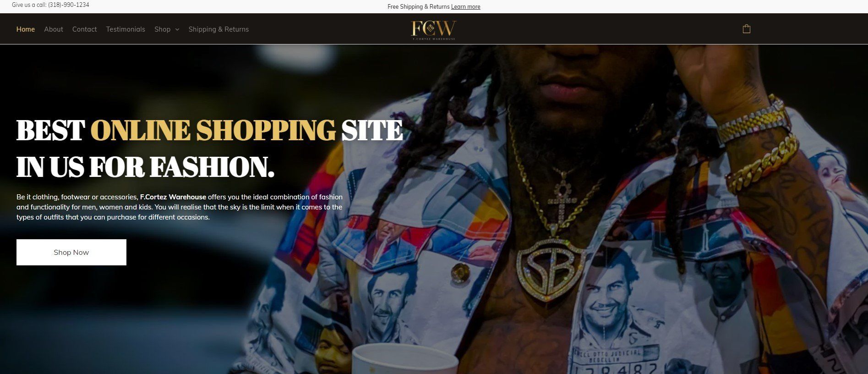The image size is (868, 374).
Task: Visit Shipping & Returns nav link
Action: click(x=218, y=29)
